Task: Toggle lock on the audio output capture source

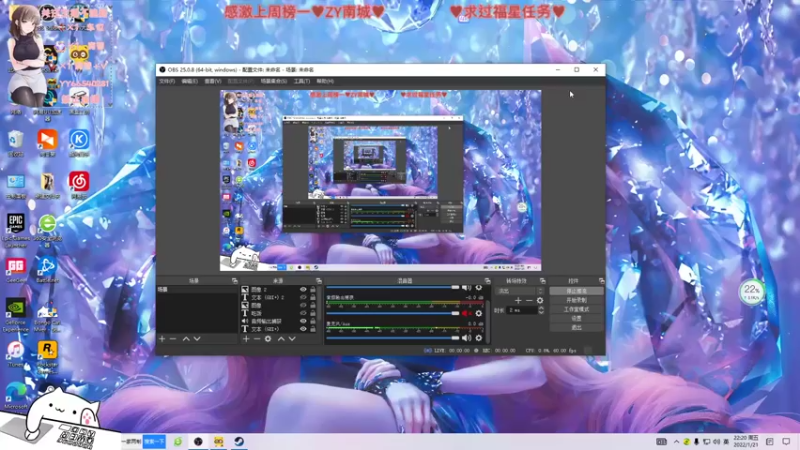Action: click(x=313, y=321)
